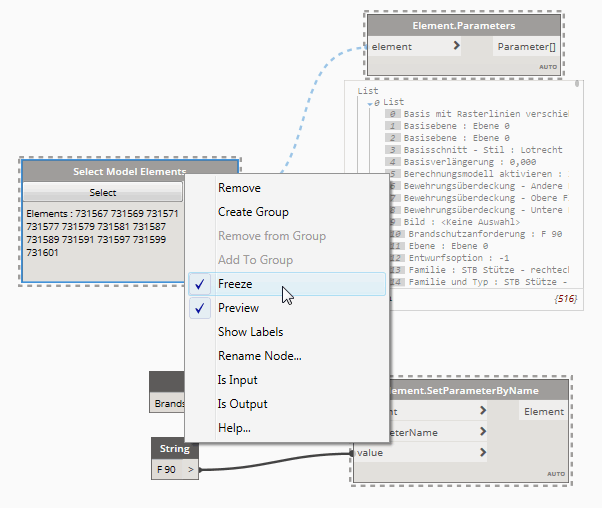Open Rename Node... from the context menu
This screenshot has height=508, width=602.
tap(259, 356)
